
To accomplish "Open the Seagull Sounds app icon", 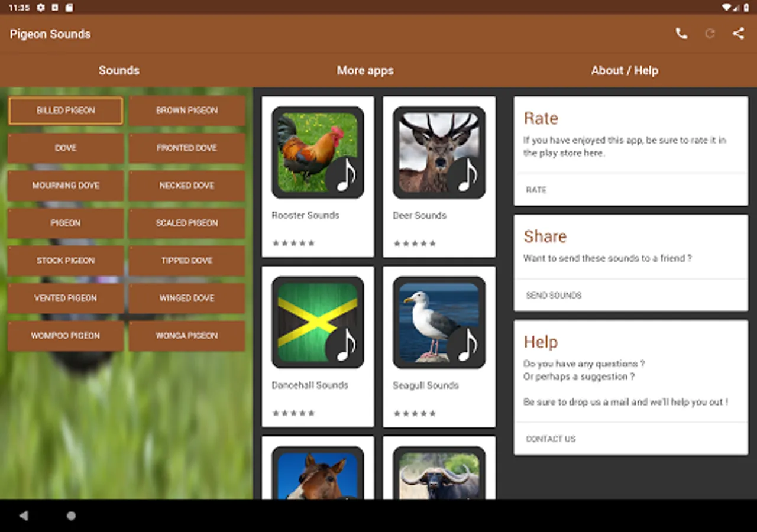I will (x=439, y=322).
